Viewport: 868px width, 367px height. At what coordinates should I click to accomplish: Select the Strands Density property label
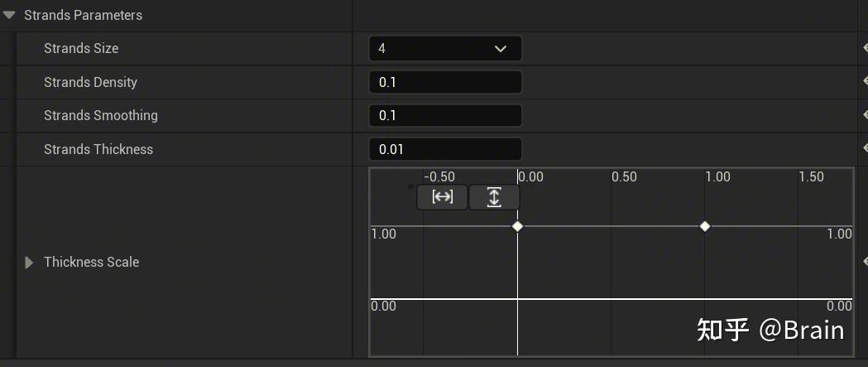(x=90, y=82)
